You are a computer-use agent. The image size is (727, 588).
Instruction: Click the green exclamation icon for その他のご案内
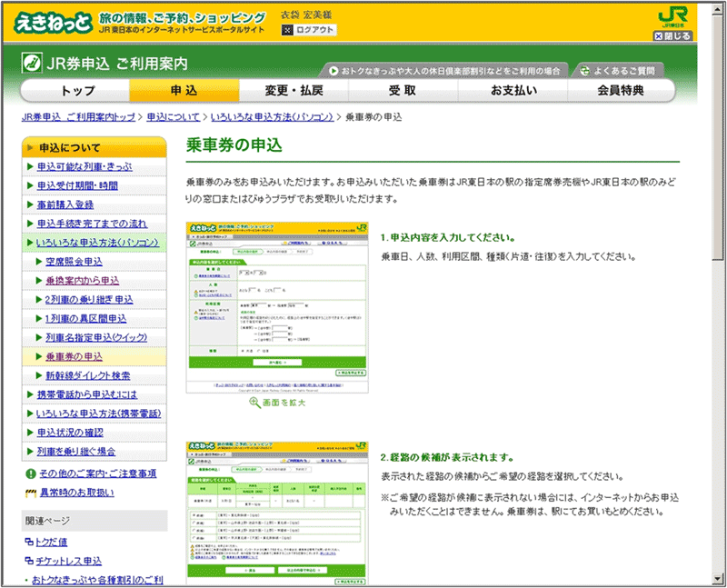coord(30,473)
